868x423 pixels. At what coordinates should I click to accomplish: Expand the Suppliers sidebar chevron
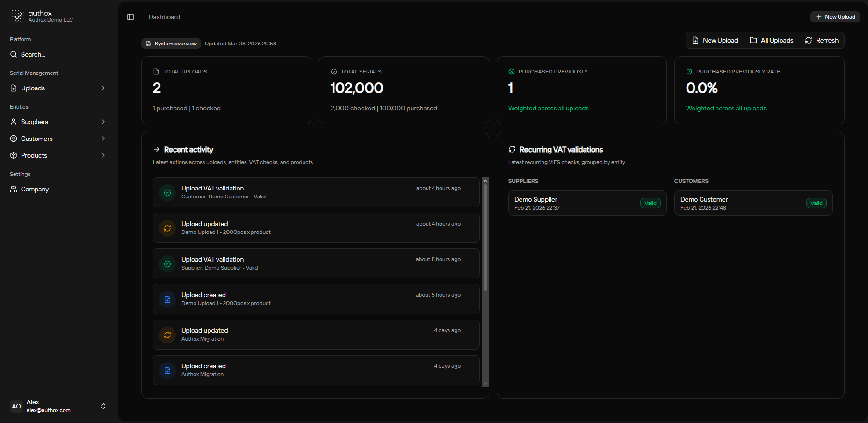pos(103,122)
